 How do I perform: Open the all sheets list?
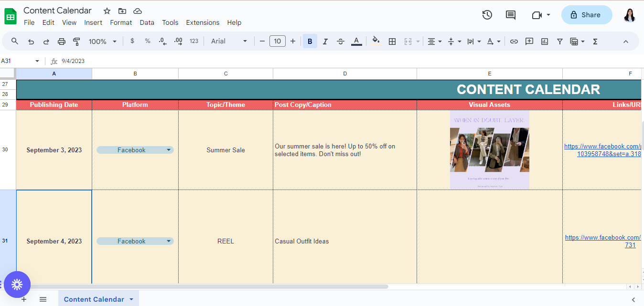pyautogui.click(x=43, y=299)
